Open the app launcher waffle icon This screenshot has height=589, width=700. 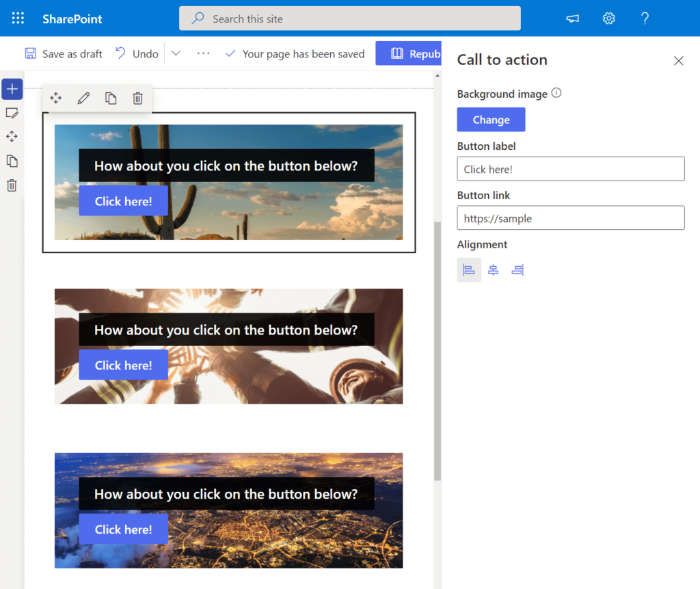click(18, 18)
